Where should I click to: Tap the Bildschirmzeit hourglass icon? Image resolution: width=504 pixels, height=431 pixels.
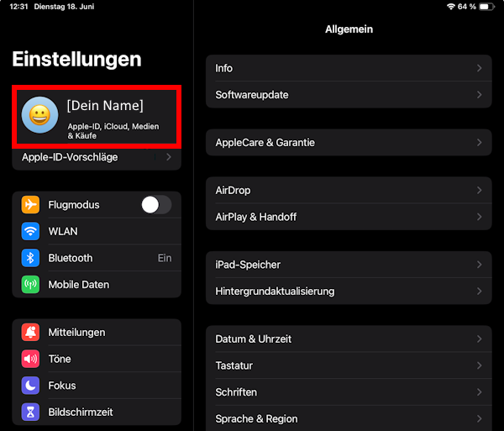(x=30, y=412)
